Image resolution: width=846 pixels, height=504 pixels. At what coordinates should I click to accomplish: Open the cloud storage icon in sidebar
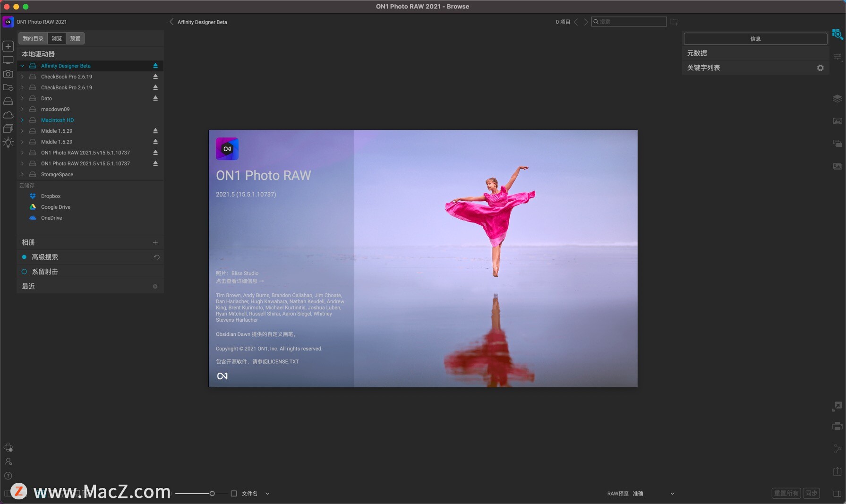8,115
